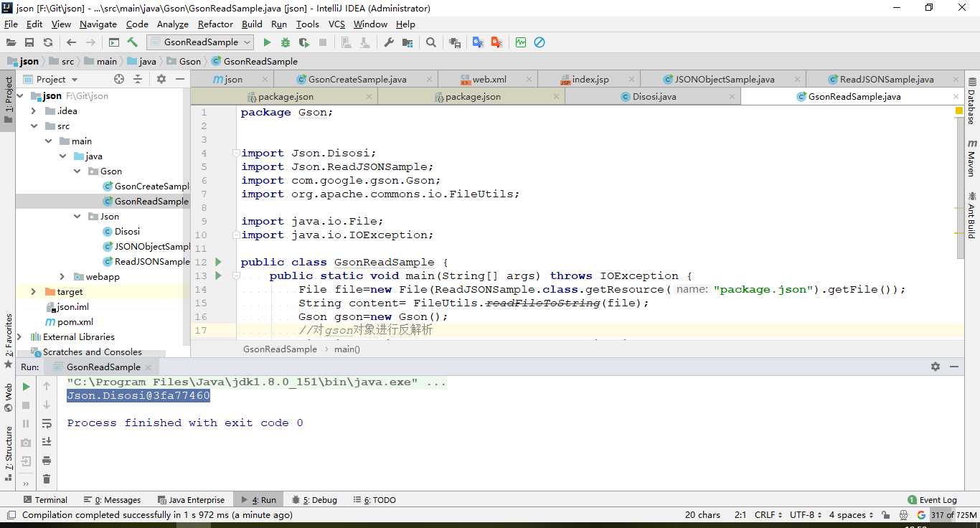
Task: Toggle the Maven side panel
Action: click(972, 159)
